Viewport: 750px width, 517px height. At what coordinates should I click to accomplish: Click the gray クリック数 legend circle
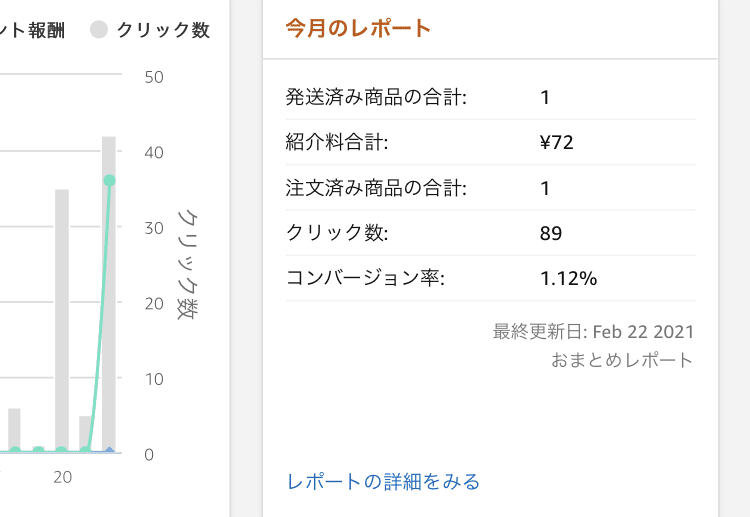click(99, 30)
